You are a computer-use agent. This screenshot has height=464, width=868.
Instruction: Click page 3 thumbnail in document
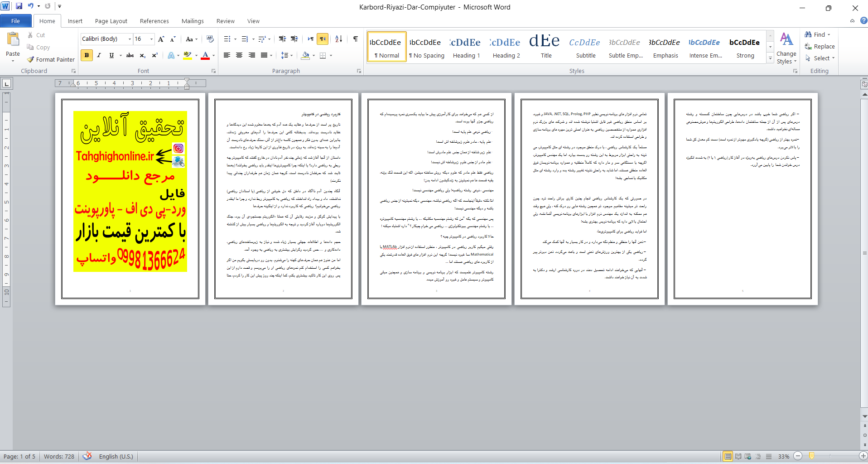coord(436,199)
